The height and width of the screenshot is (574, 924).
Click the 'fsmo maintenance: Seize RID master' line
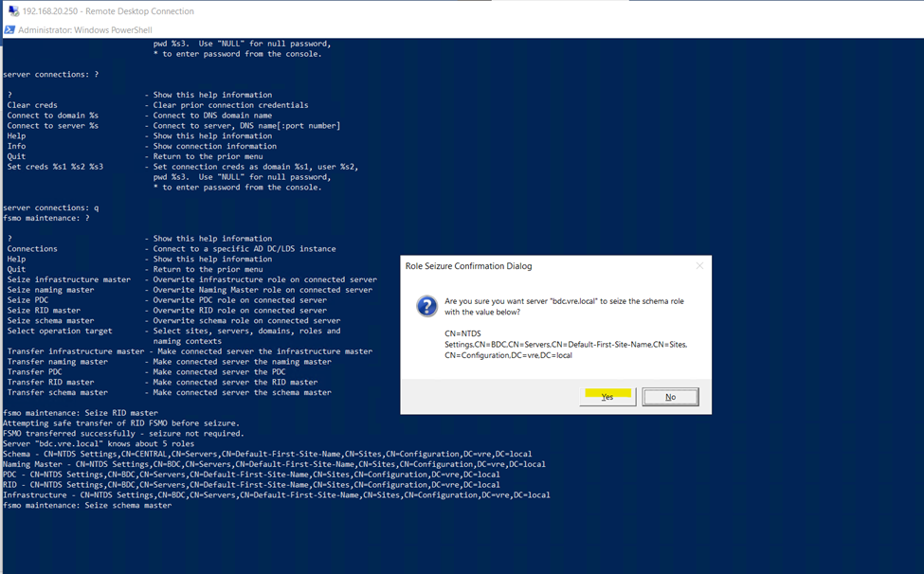(81, 413)
